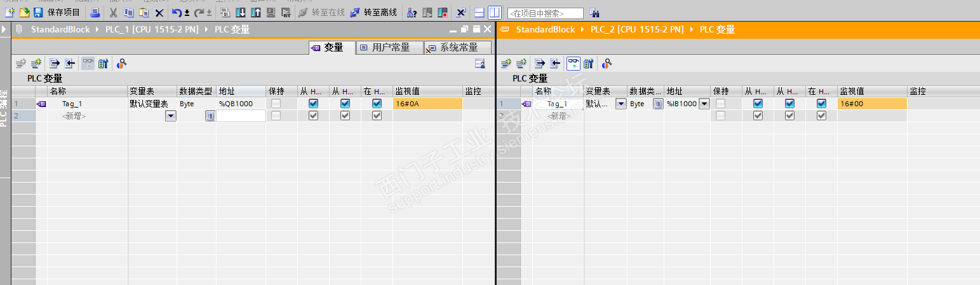This screenshot has width=980, height=285.
Task: Open the undo history dropdown arrow
Action: (187, 13)
